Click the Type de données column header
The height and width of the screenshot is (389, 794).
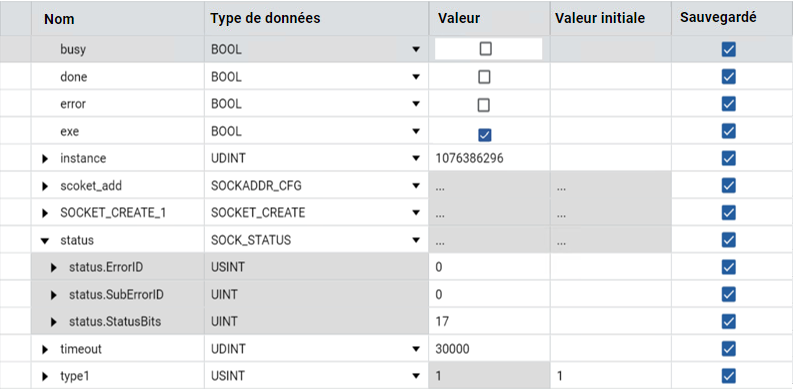pyautogui.click(x=265, y=18)
